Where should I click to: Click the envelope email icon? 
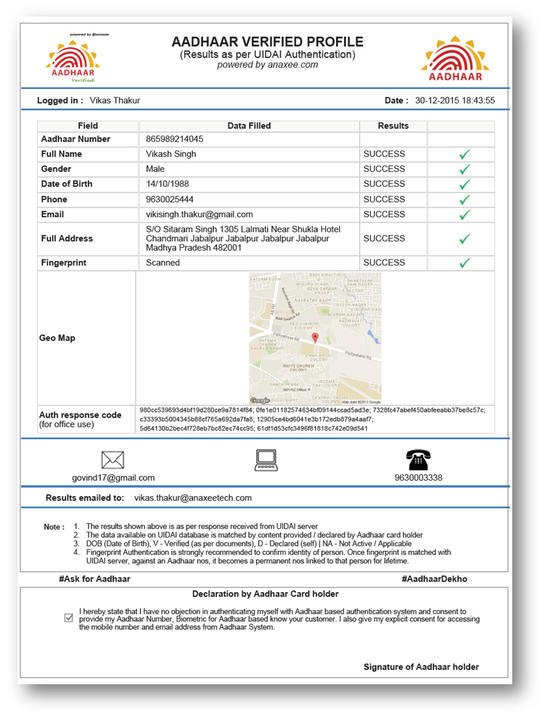pos(113,460)
